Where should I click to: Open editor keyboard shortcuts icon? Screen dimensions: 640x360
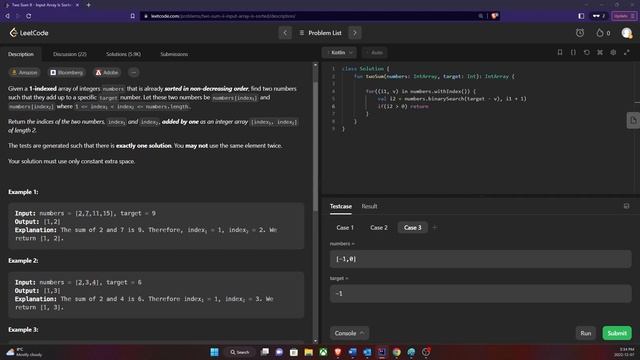tap(600, 52)
